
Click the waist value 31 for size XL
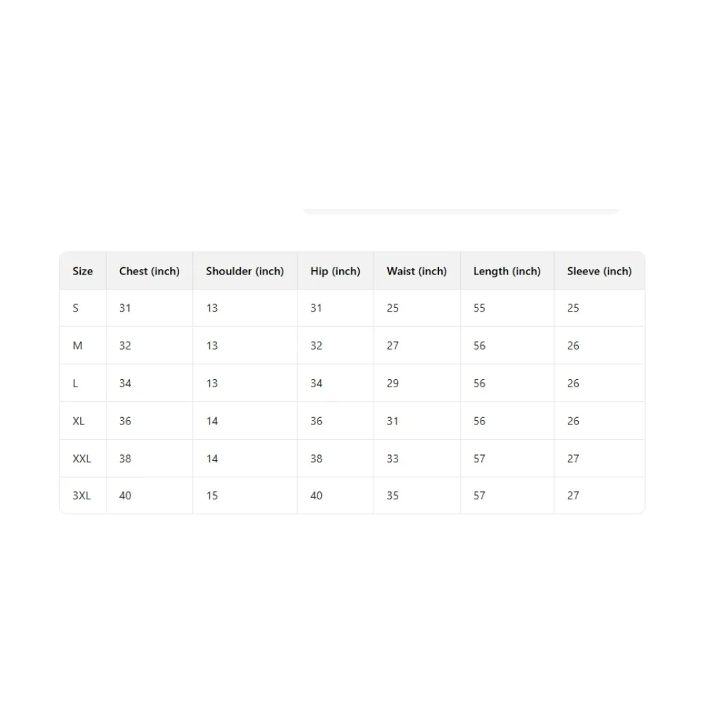click(392, 421)
